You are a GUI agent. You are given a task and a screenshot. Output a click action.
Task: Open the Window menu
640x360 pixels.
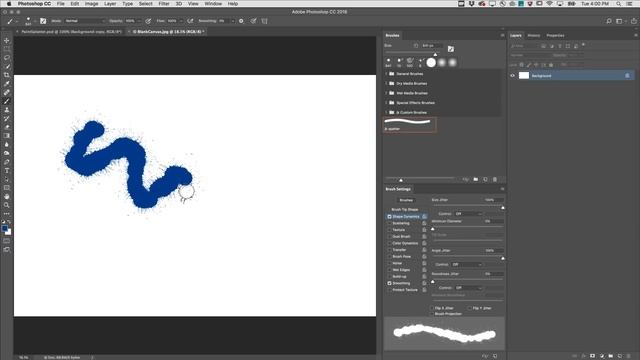tap(213, 4)
